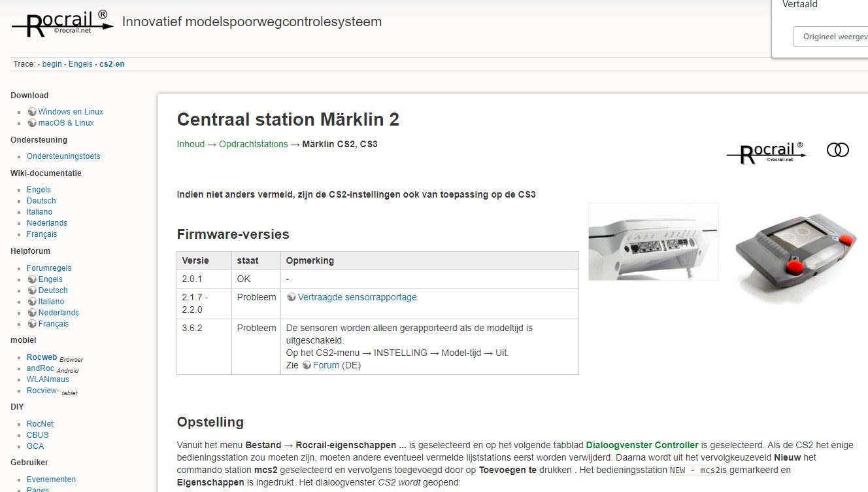
Task: Click globe icon beside Windows en Linux
Action: (32, 112)
